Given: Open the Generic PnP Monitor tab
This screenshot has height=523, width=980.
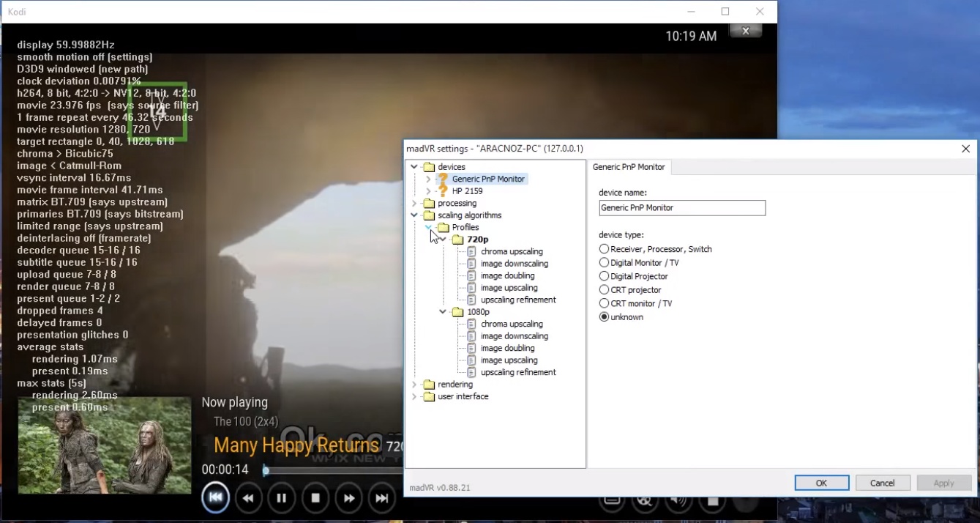Looking at the screenshot, I should click(629, 167).
